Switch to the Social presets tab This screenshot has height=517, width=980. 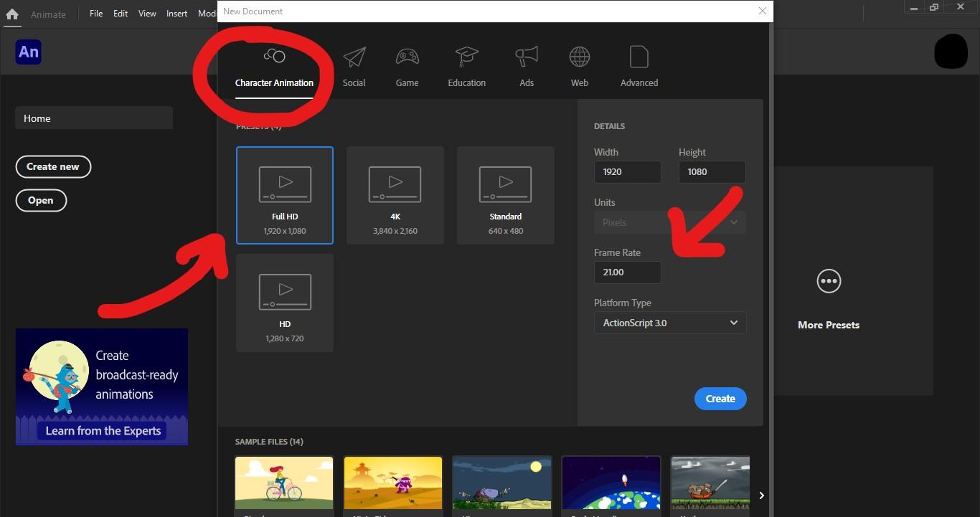click(x=354, y=68)
